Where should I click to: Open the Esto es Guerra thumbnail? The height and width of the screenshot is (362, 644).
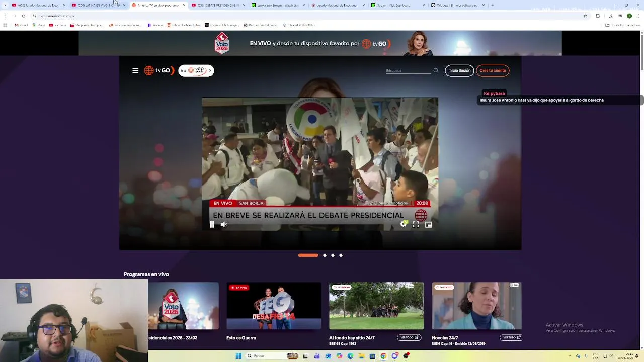tap(274, 306)
